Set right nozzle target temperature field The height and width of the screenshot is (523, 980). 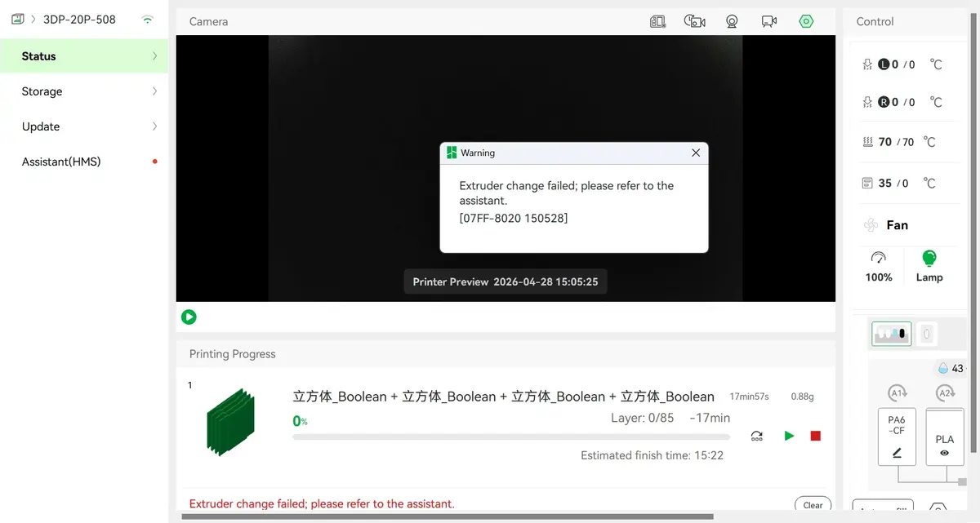tap(911, 102)
